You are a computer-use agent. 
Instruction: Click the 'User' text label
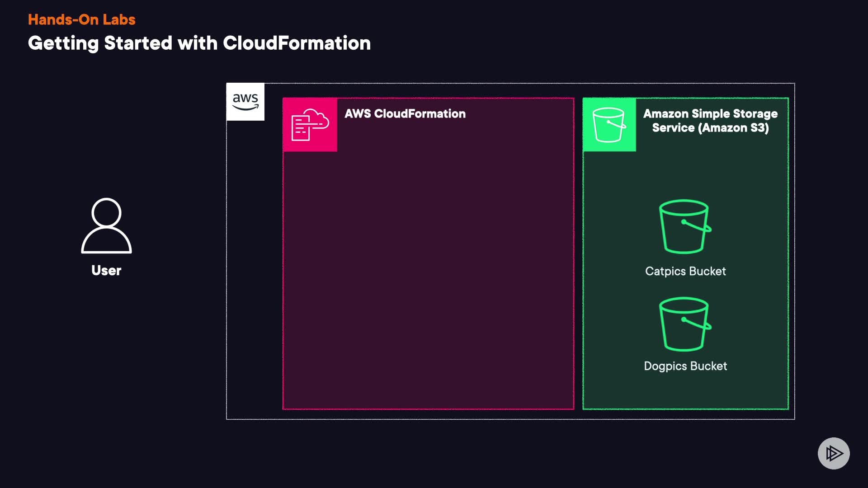[106, 270]
